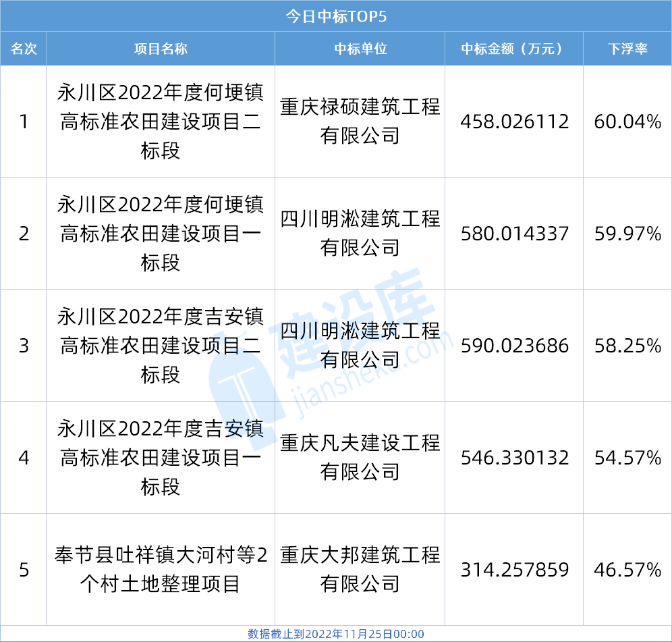Click the 中标单位 column header
Image resolution: width=672 pixels, height=642 pixels.
(360, 49)
